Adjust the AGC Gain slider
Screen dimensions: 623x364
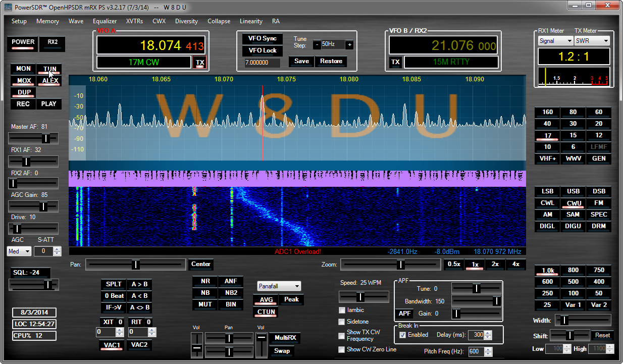[33, 206]
